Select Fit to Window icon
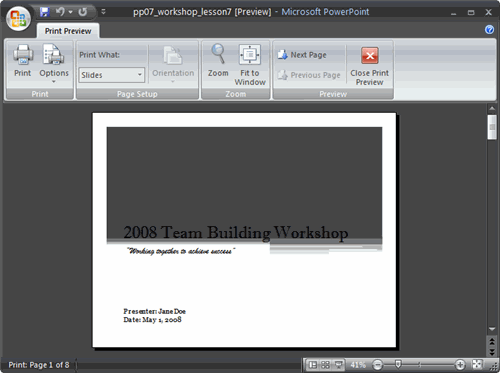 [x=250, y=55]
